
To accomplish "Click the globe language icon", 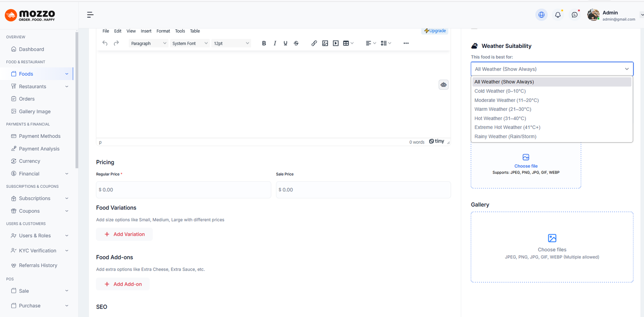I will point(541,15).
